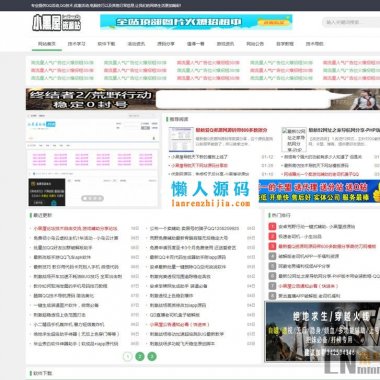Open first recommended article's screenshot thumbnail
380x380 pixels.
pyautogui.click(x=181, y=139)
